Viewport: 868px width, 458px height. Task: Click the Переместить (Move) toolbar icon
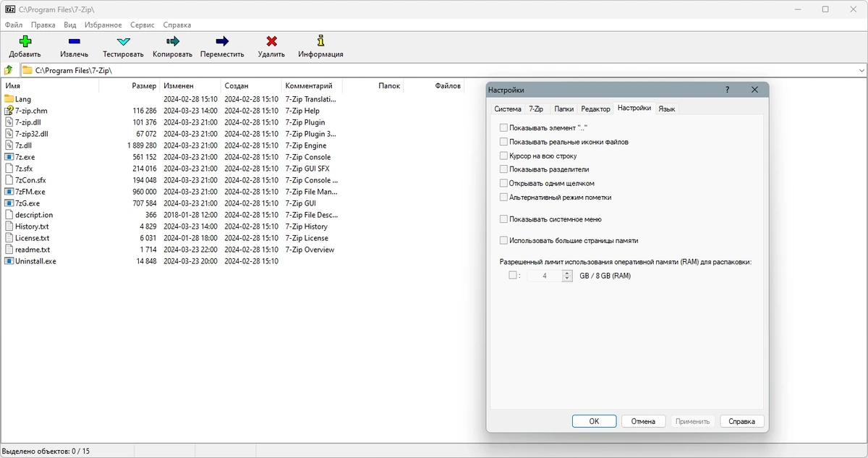[x=222, y=41]
